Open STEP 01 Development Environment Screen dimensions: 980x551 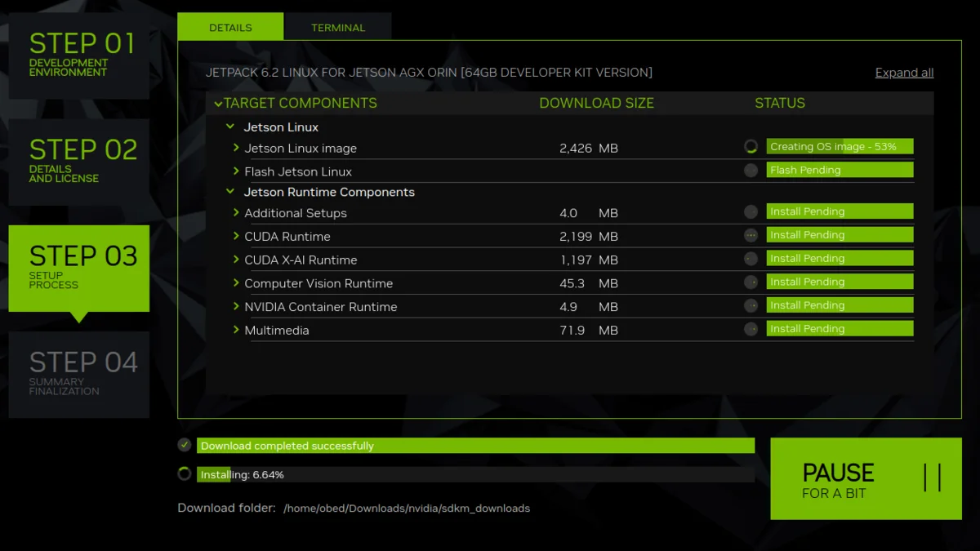[79, 56]
